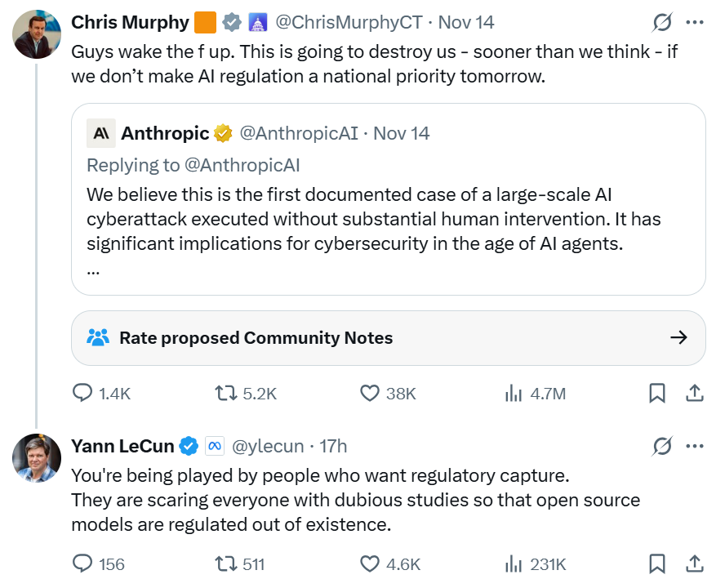Open more options on Yann LeCun's reply
Screen dimensions: 716x588
pyautogui.click(x=695, y=446)
